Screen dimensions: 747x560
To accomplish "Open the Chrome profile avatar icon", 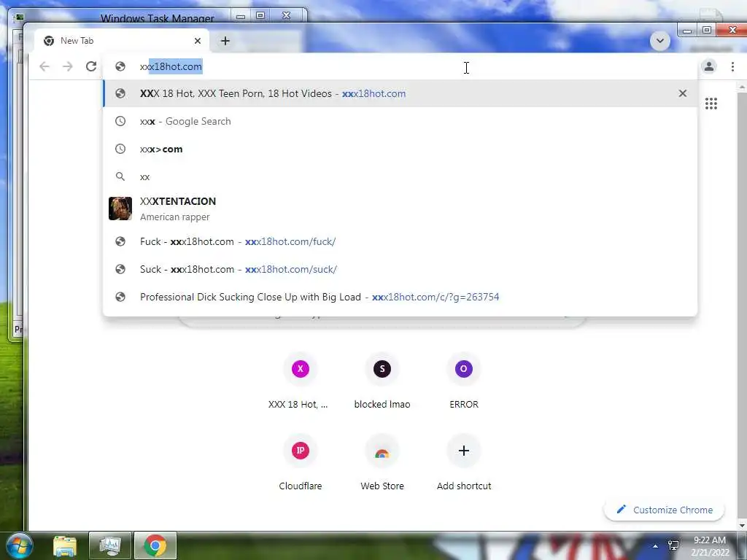I will 709,66.
